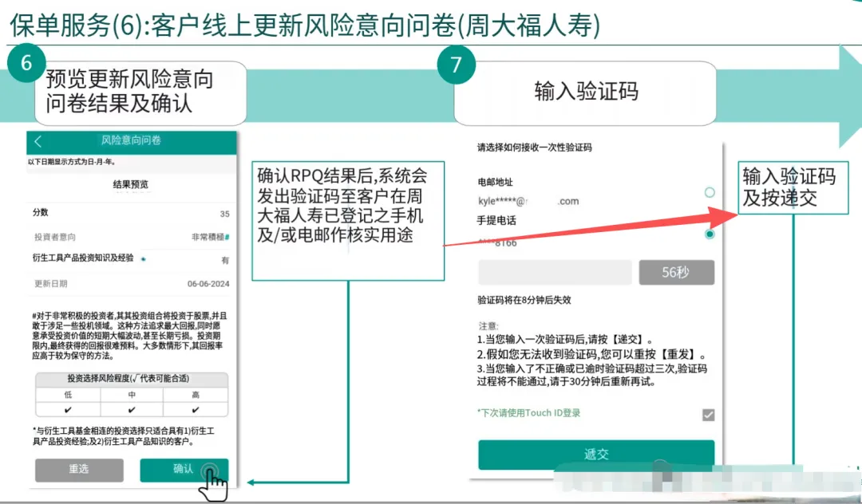862x504 pixels.
Task: Click 衍生工具产品投资知识及经验 row
Action: 131,258
